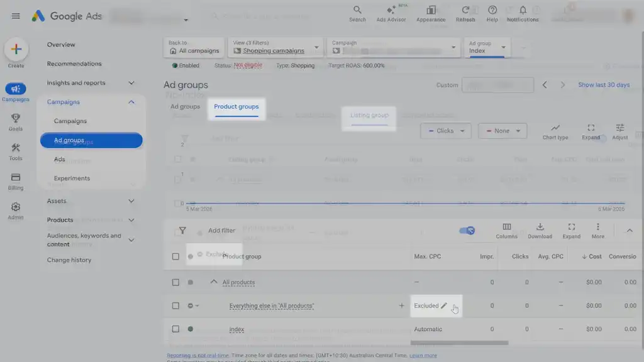
Task: Go back to All campaigns
Action: click(x=194, y=47)
